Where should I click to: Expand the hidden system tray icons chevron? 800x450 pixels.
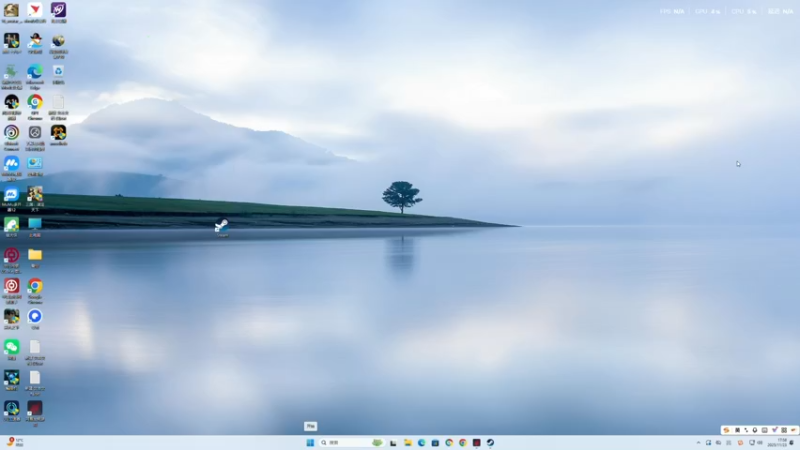pos(698,442)
